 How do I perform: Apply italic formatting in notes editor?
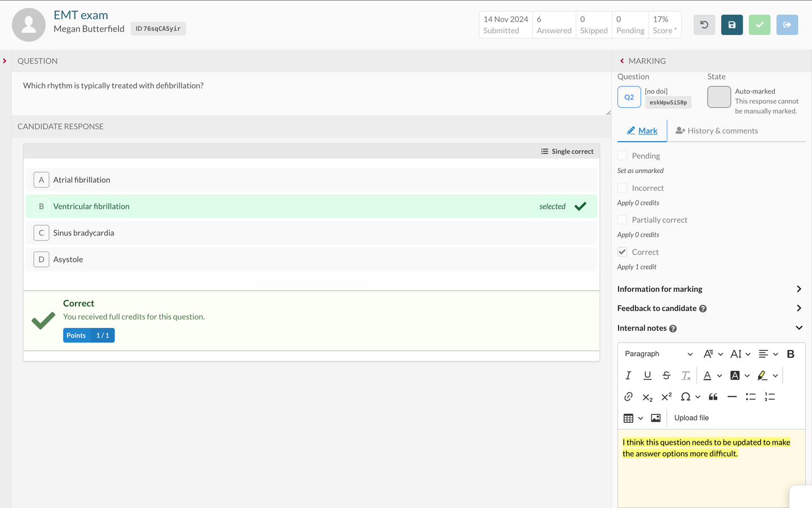pyautogui.click(x=628, y=375)
